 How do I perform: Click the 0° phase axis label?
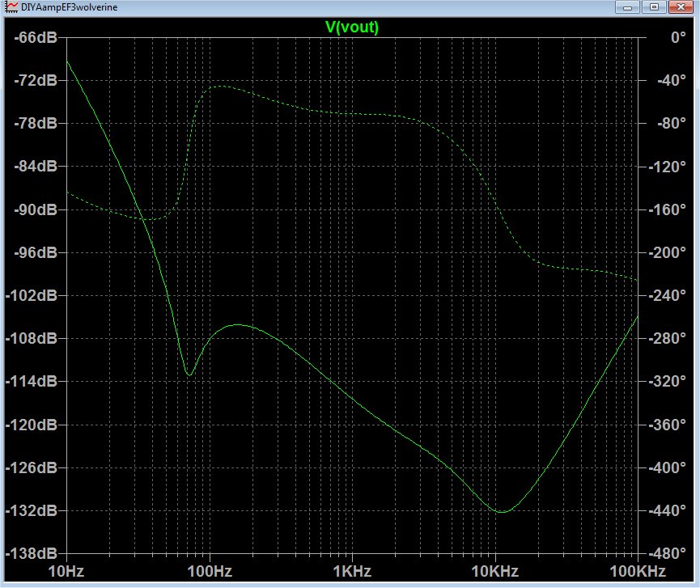click(x=678, y=37)
